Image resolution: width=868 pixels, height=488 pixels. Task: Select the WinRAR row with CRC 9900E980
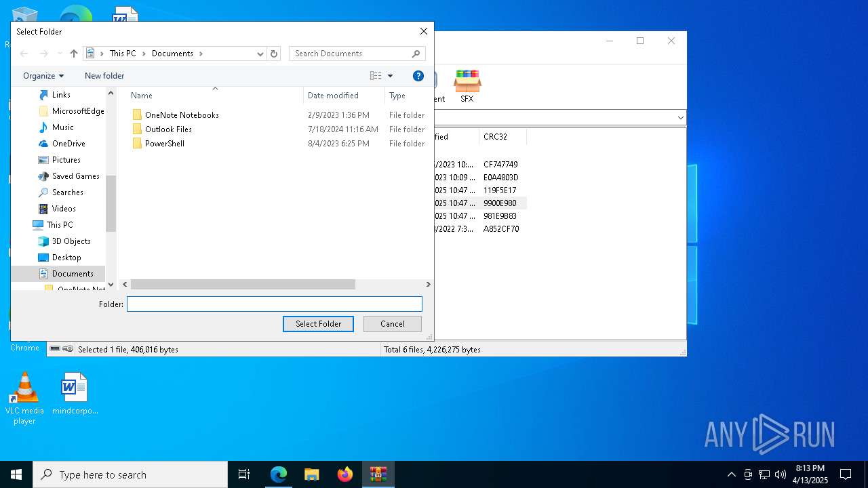click(x=479, y=203)
